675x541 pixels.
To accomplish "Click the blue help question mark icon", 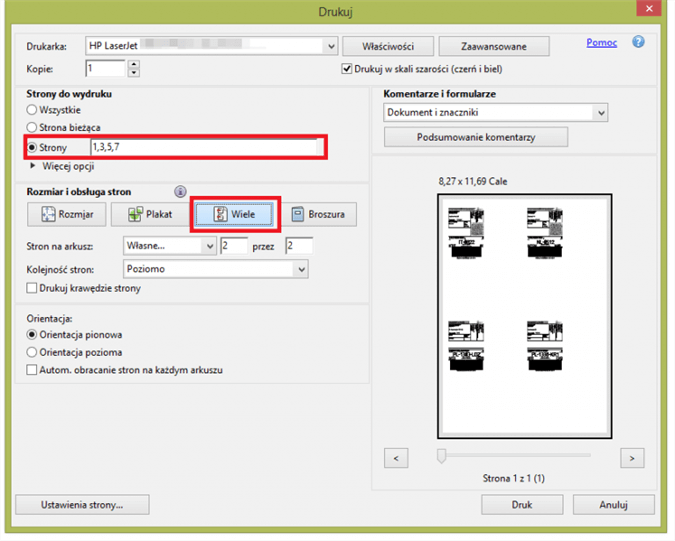I will point(638,43).
